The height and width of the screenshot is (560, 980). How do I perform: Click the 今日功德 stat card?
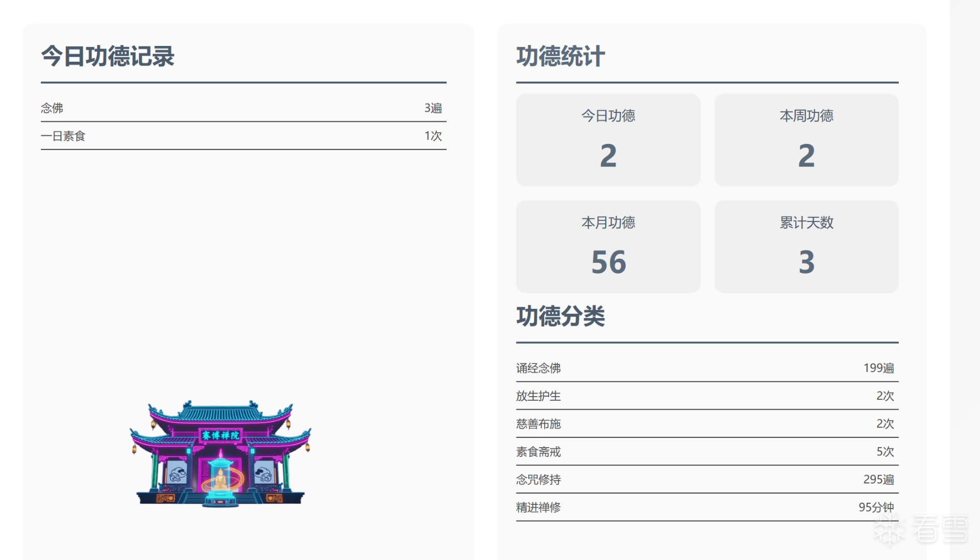click(x=608, y=140)
